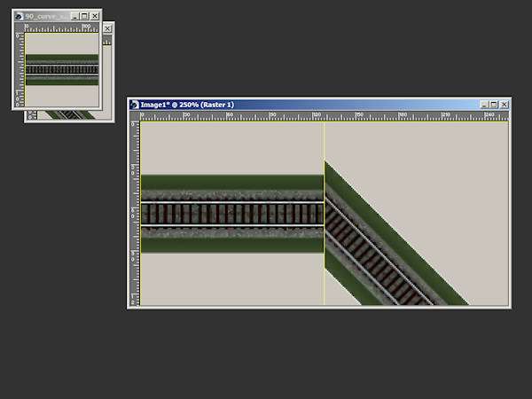Maximize the Image1 window
Screen dimensions: 532x399
pos(493,104)
